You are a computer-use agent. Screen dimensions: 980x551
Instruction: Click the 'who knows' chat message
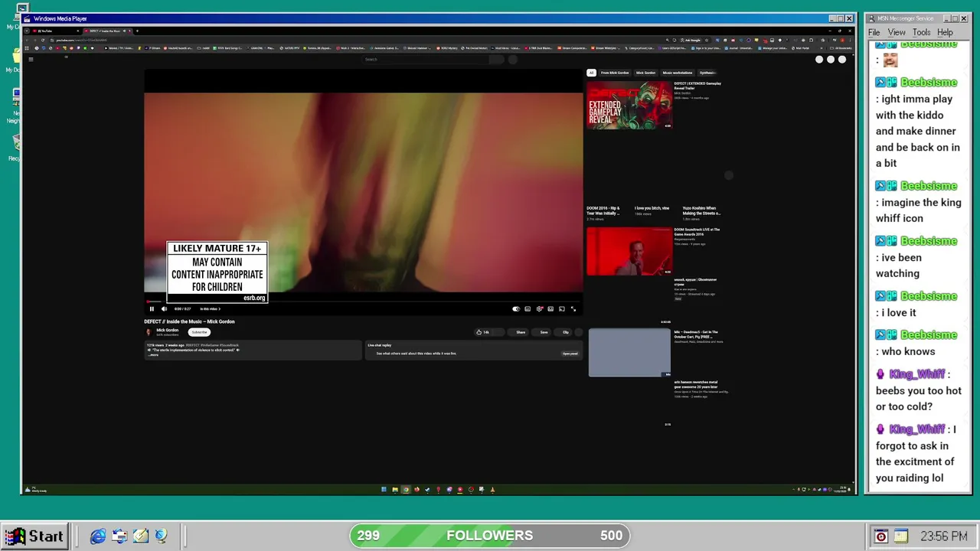click(x=906, y=351)
